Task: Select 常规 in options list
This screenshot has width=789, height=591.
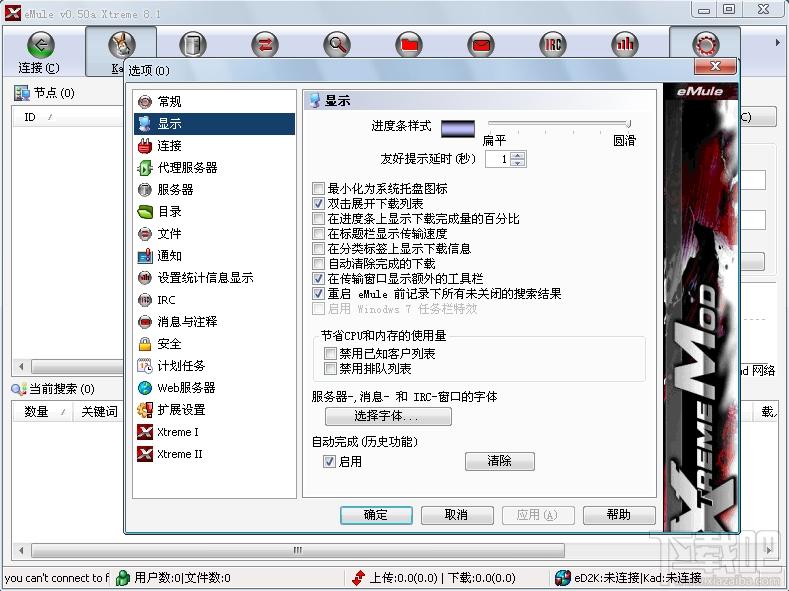Action: (214, 102)
